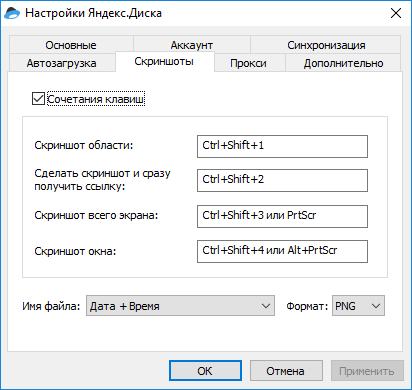Click the Ctrl+Shift+1 hotkey field
The height and width of the screenshot is (390, 412).
[x=282, y=146]
